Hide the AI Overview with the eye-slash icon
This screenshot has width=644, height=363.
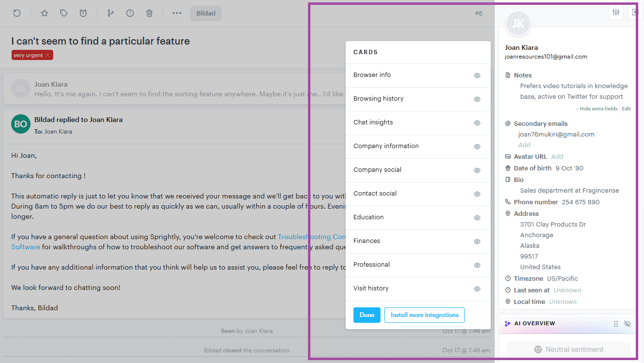point(627,323)
